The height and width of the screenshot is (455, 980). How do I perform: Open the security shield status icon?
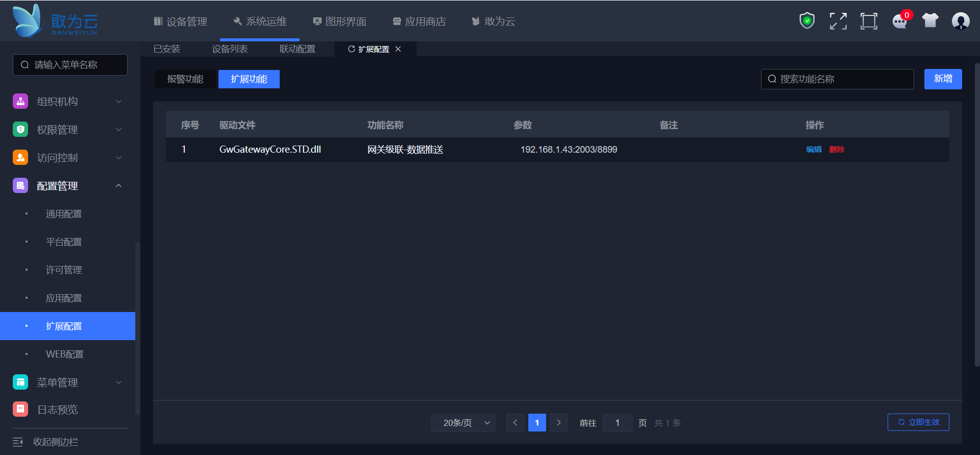click(807, 21)
